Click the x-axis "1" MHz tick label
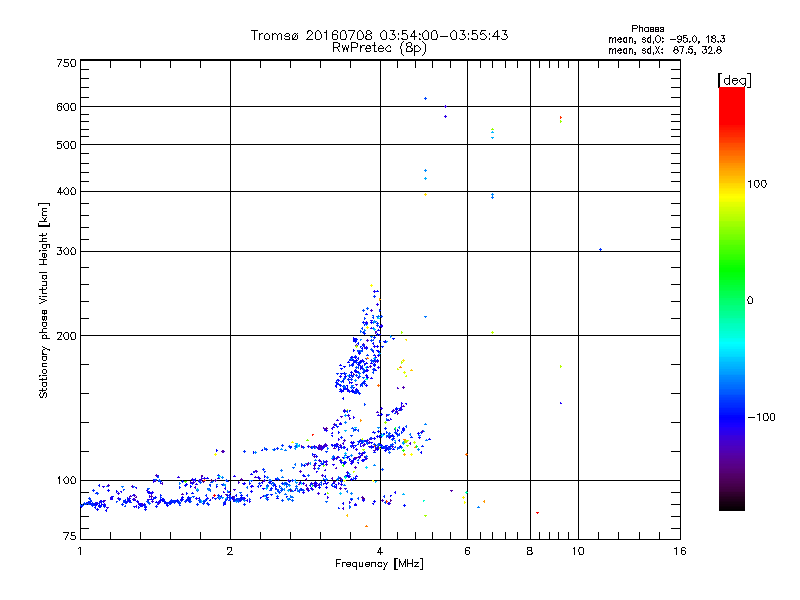Screen dimensions: 800x600 point(80,551)
